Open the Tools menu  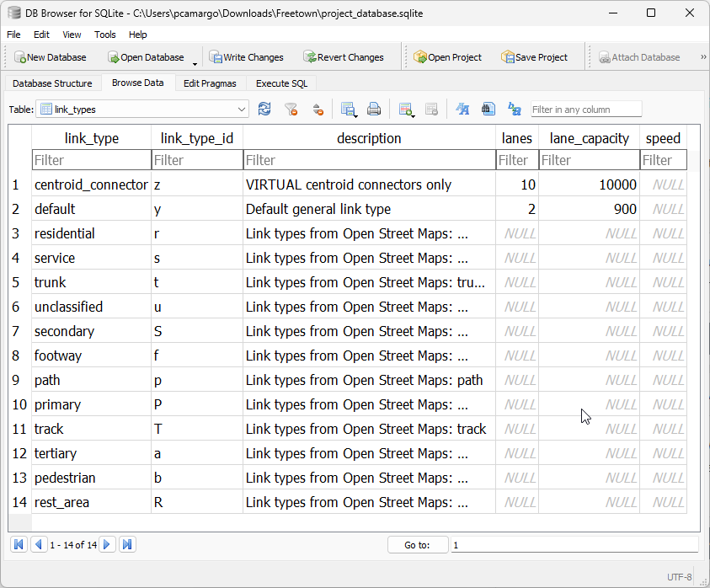(104, 35)
